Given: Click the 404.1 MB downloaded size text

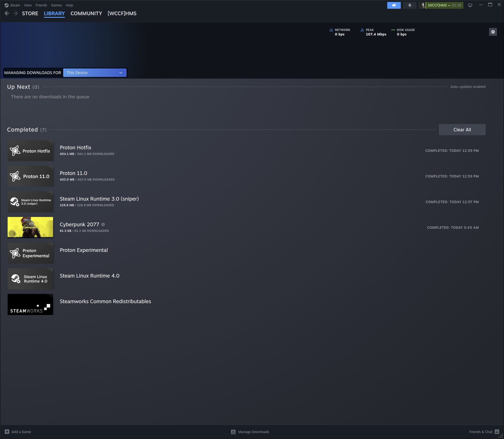Looking at the screenshot, I should (87, 154).
